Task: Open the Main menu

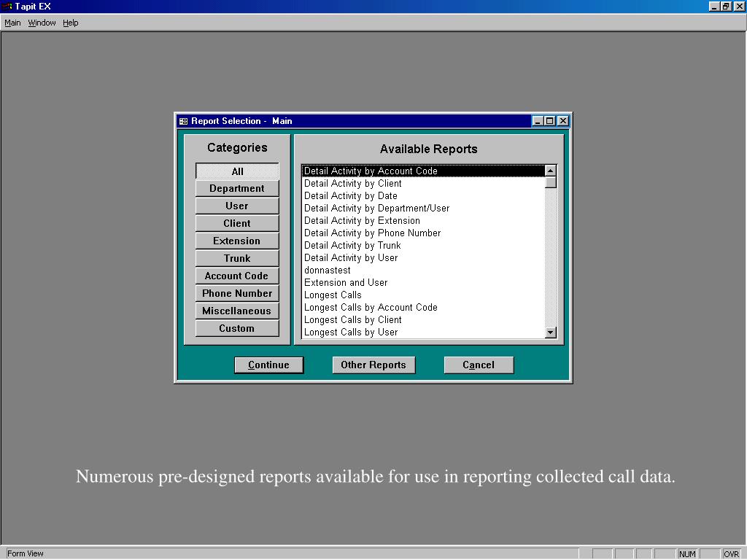Action: pyautogui.click(x=12, y=23)
